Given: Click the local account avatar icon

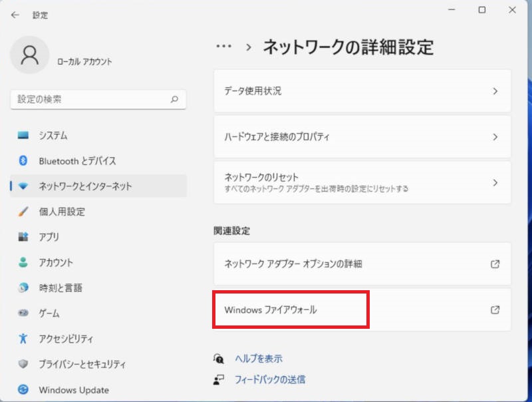Looking at the screenshot, I should [x=29, y=55].
